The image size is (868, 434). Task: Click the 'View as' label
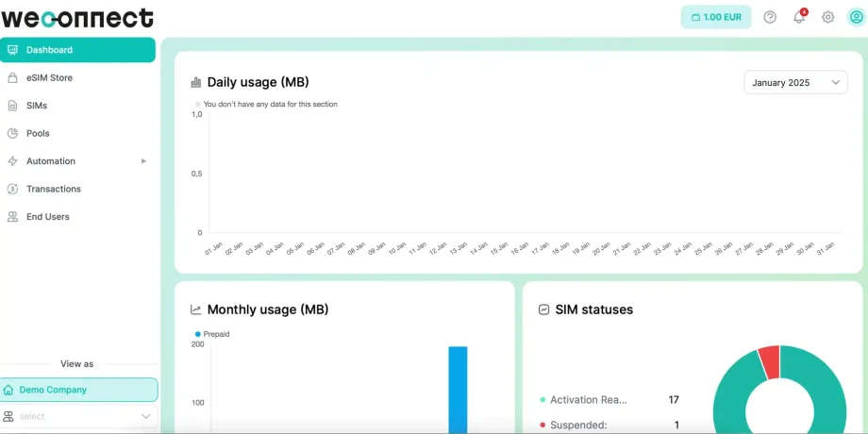[77, 363]
